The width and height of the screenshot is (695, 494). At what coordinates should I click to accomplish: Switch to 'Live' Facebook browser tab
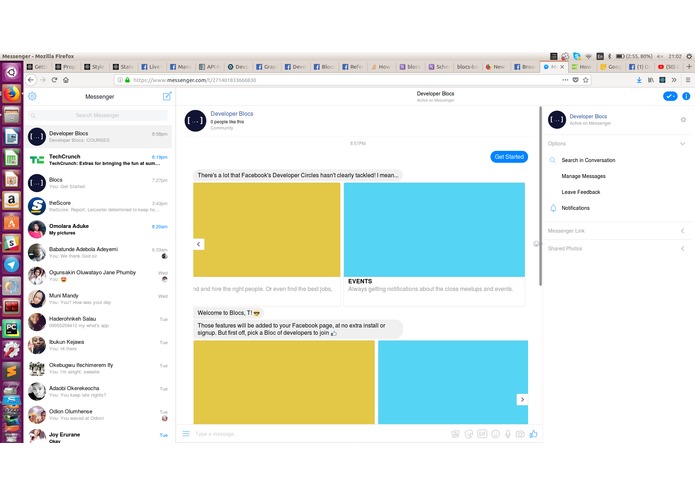151,66
